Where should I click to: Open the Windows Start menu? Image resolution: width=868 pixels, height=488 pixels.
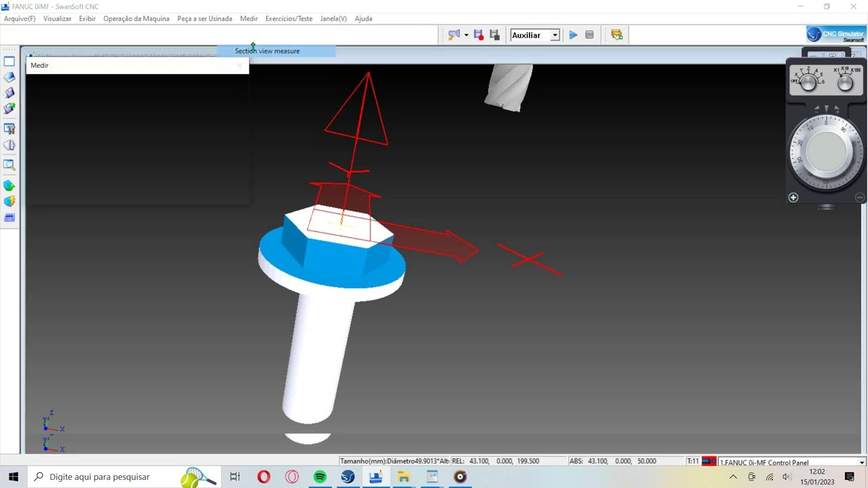point(14,476)
